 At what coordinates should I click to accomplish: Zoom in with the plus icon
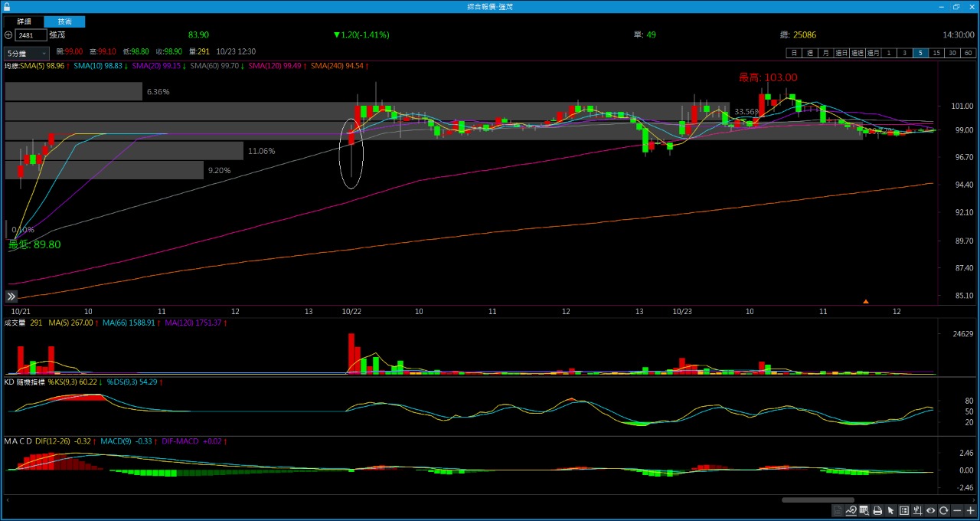[x=970, y=511]
